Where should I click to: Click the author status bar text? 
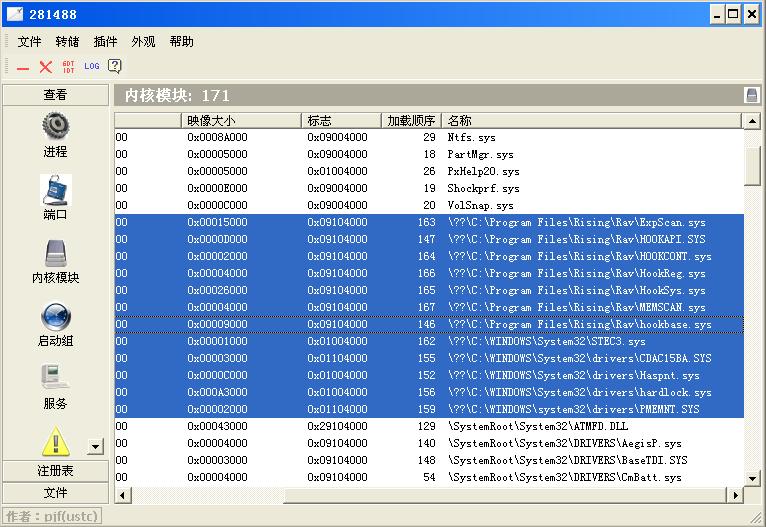[x=52, y=516]
